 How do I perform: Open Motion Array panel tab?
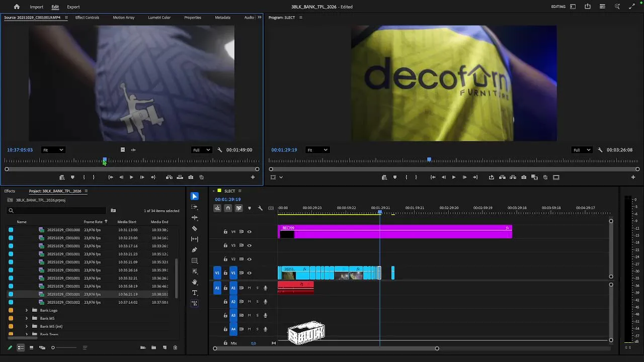coord(123,18)
